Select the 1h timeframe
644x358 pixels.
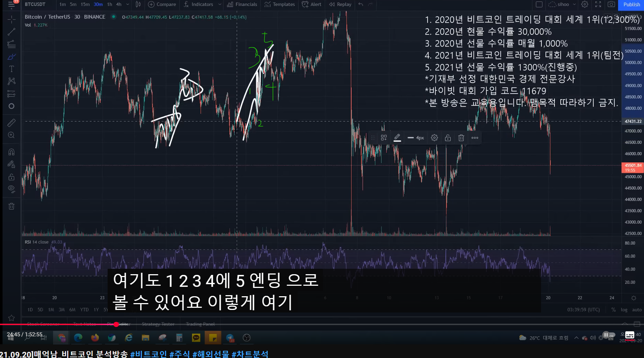coord(109,4)
